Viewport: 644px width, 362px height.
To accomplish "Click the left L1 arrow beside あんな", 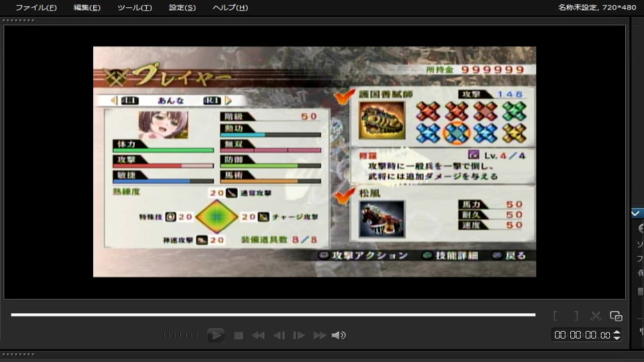I will coord(114,100).
